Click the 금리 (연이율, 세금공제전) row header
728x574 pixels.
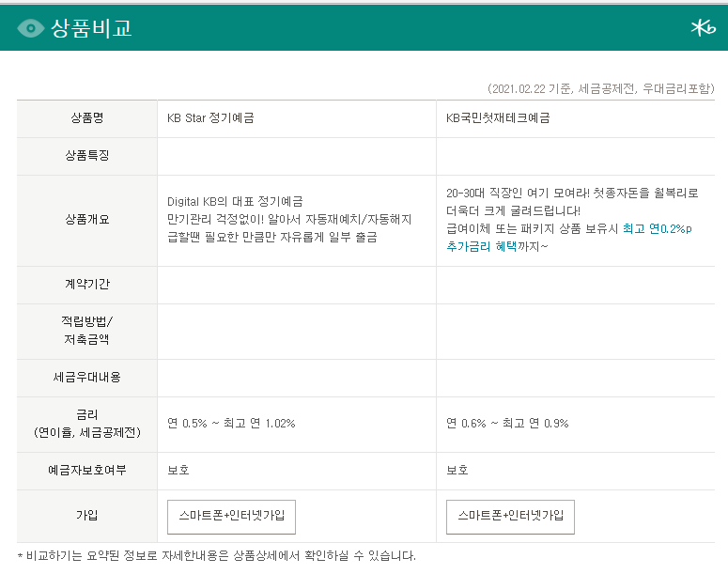coord(86,424)
